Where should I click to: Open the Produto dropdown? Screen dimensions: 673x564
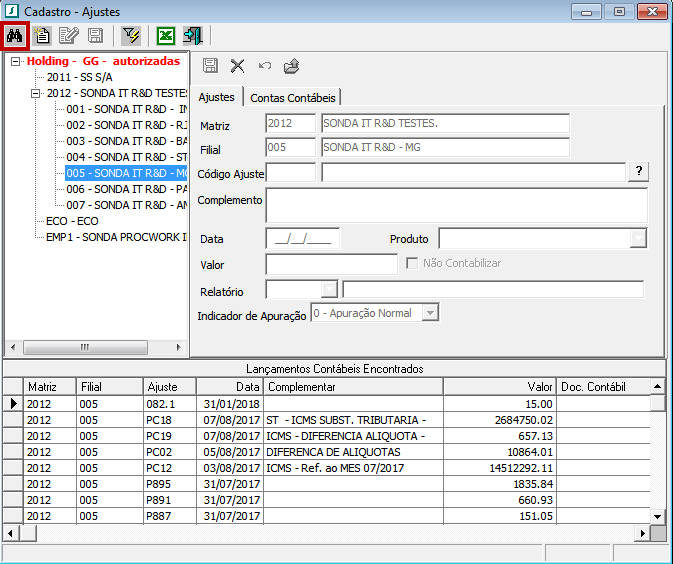point(638,239)
